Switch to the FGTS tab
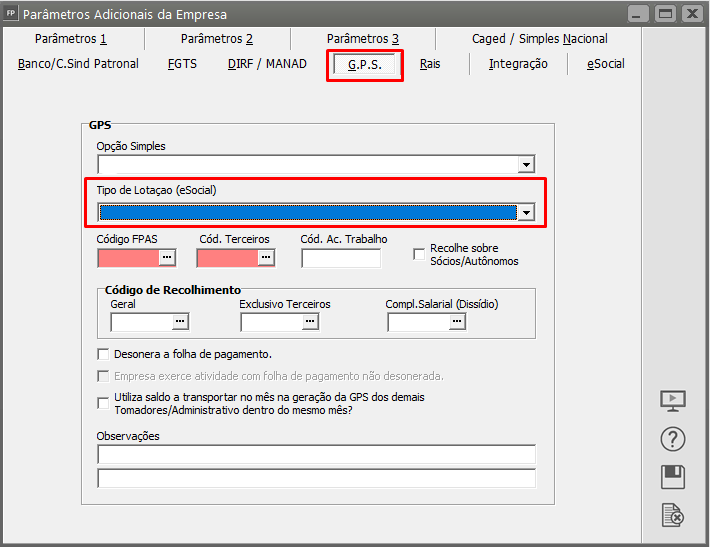 [182, 64]
